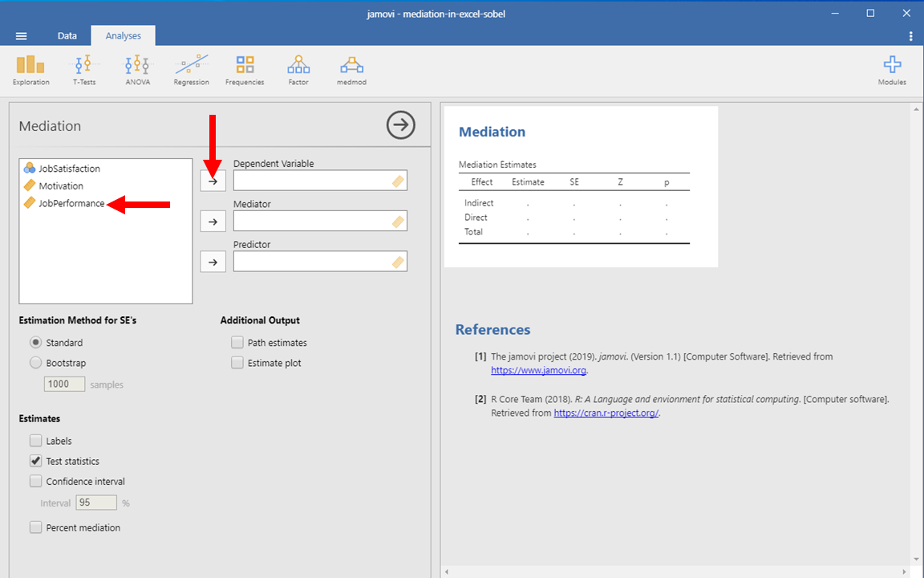Open the T-Tests analysis menu

(x=84, y=70)
